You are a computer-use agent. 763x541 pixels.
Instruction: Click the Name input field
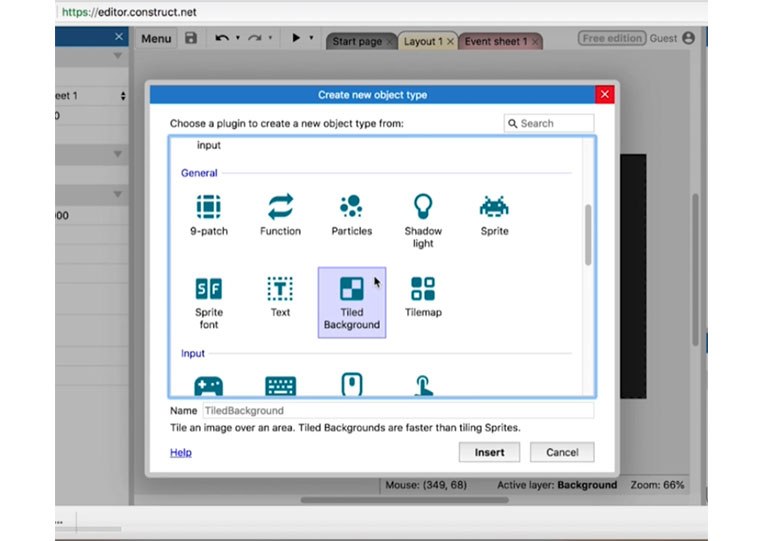pyautogui.click(x=398, y=411)
